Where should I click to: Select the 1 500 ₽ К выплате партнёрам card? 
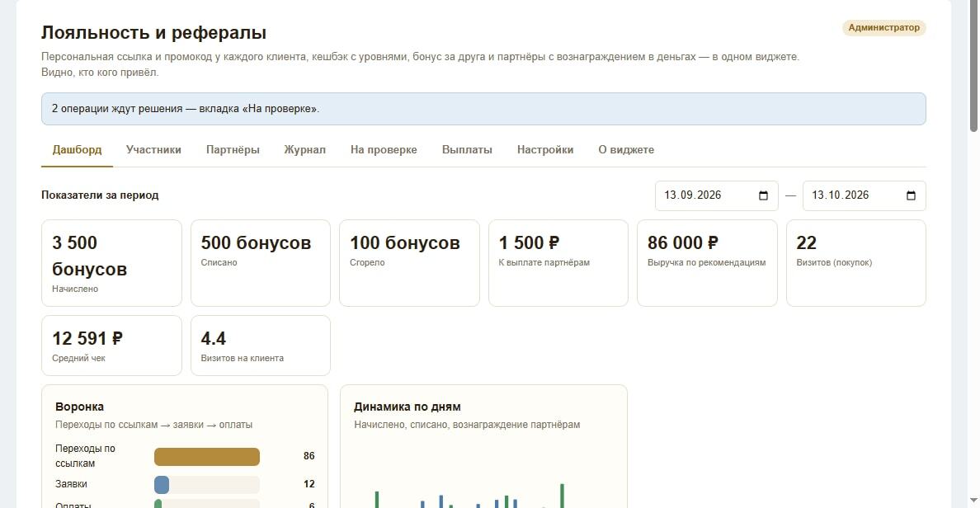click(x=558, y=263)
